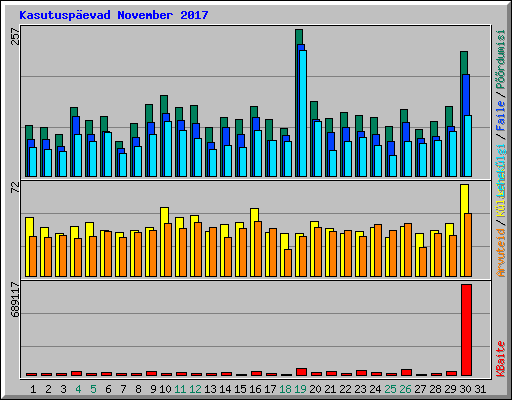Click day label 29 on the x-axis
Viewport: 512px width, 400px height.
450,389
